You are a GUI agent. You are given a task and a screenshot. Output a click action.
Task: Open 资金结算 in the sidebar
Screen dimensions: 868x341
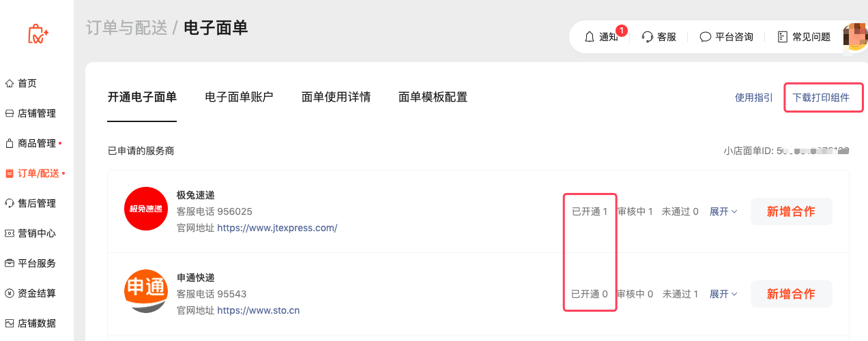click(37, 293)
